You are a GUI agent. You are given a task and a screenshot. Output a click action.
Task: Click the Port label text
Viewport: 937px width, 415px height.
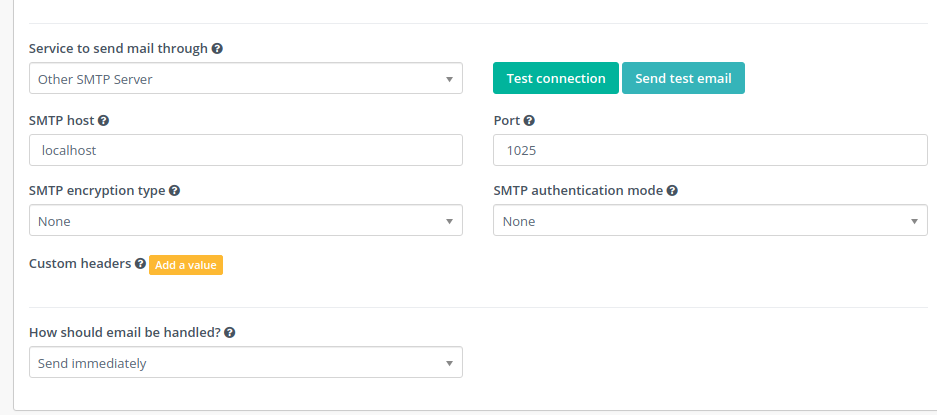click(506, 120)
